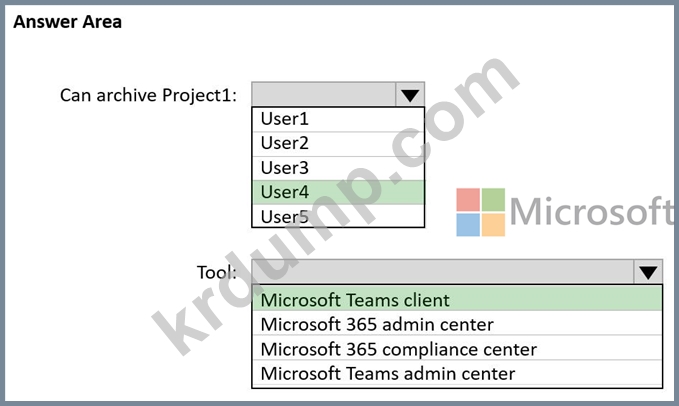
Task: Open the Can archive Project1 dropdown arrow
Action: (x=409, y=95)
